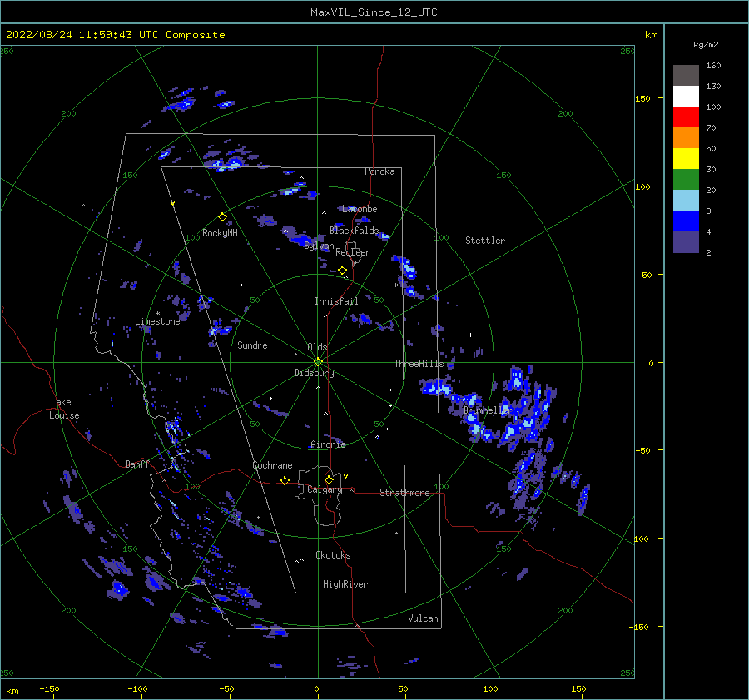Viewport: 749px width, 700px height.
Task: Click the light blue 8–20 legend swatch
Action: click(686, 201)
